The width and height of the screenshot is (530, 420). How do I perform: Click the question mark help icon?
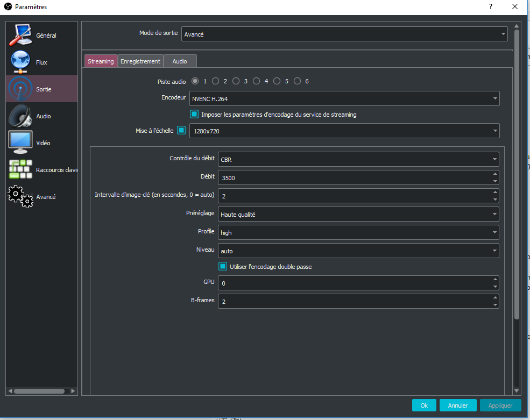click(x=491, y=7)
